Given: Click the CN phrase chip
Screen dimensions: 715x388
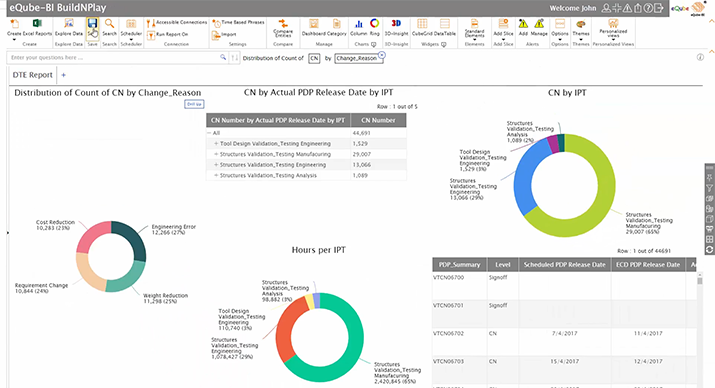Looking at the screenshot, I should tap(314, 58).
